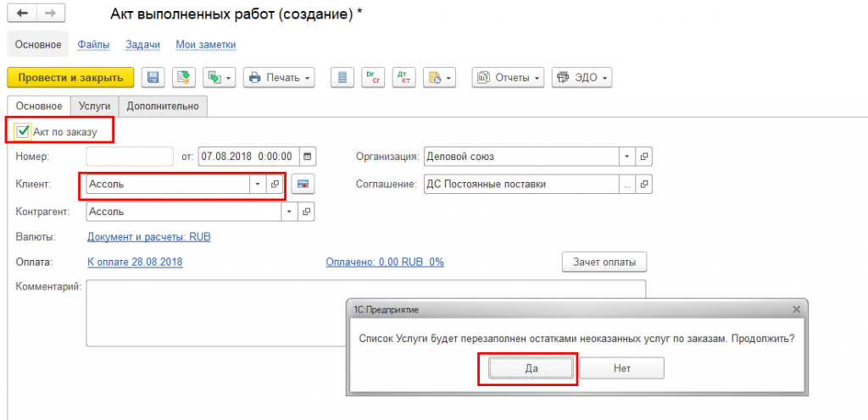The image size is (868, 420).
Task: Expand the Клиент dropdown list
Action: pyautogui.click(x=258, y=184)
